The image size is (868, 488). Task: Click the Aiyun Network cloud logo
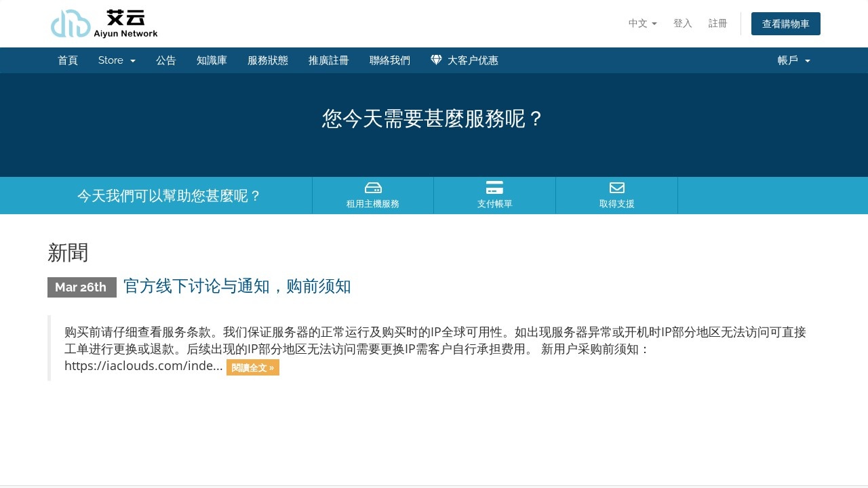pyautogui.click(x=104, y=24)
